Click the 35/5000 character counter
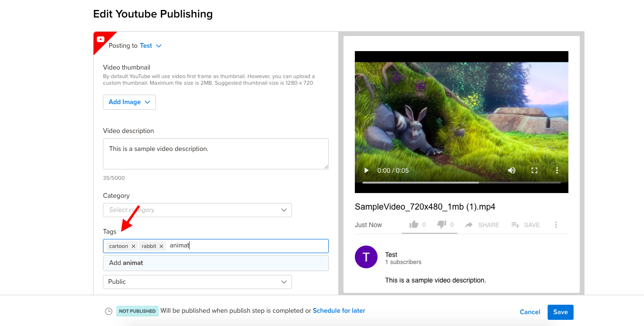The width and height of the screenshot is (644, 326). 114,178
